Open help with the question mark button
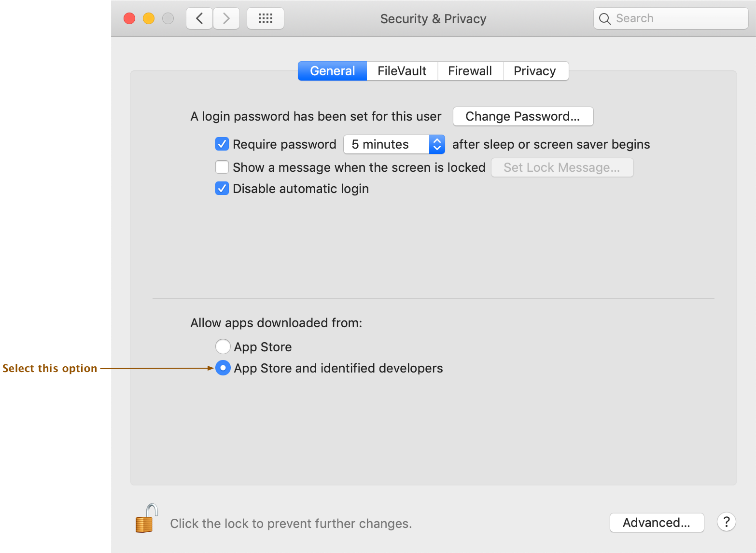Screen dimensions: 756x553 tap(726, 522)
